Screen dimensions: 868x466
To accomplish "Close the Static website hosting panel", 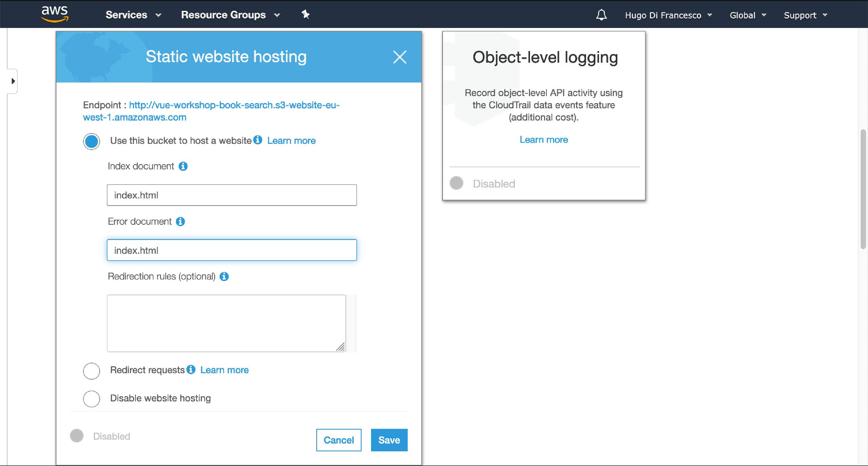I will point(400,57).
